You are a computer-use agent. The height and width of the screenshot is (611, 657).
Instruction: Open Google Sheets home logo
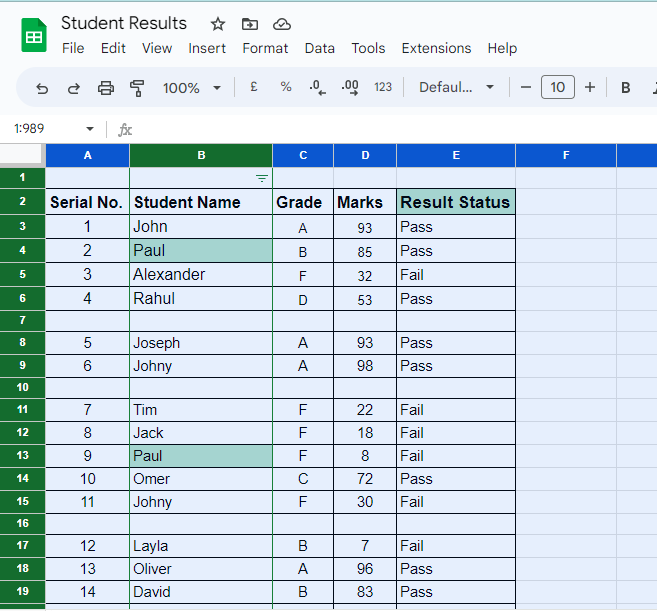34,36
